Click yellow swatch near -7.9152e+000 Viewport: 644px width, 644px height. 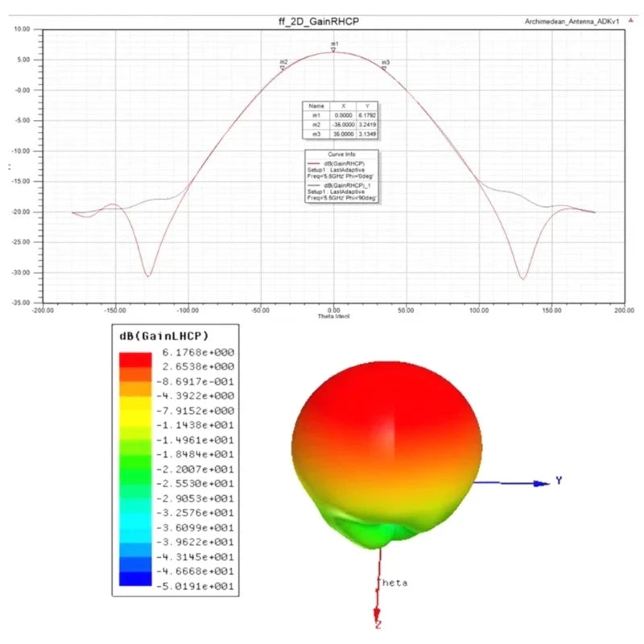tap(135, 418)
